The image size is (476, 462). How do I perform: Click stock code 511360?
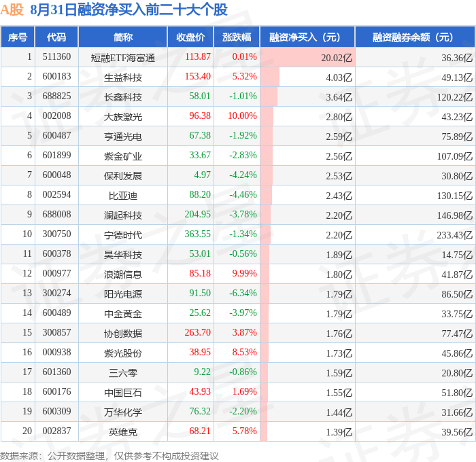(x=56, y=56)
